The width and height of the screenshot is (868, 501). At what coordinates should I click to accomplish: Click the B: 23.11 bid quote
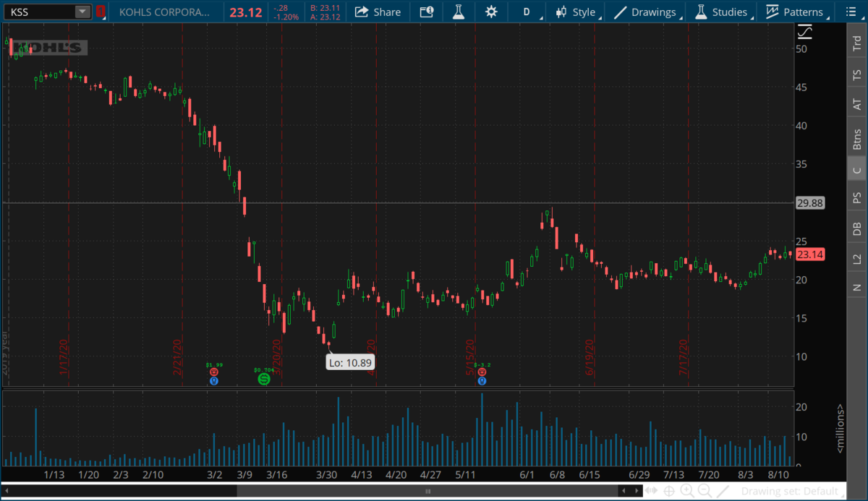tap(324, 7)
